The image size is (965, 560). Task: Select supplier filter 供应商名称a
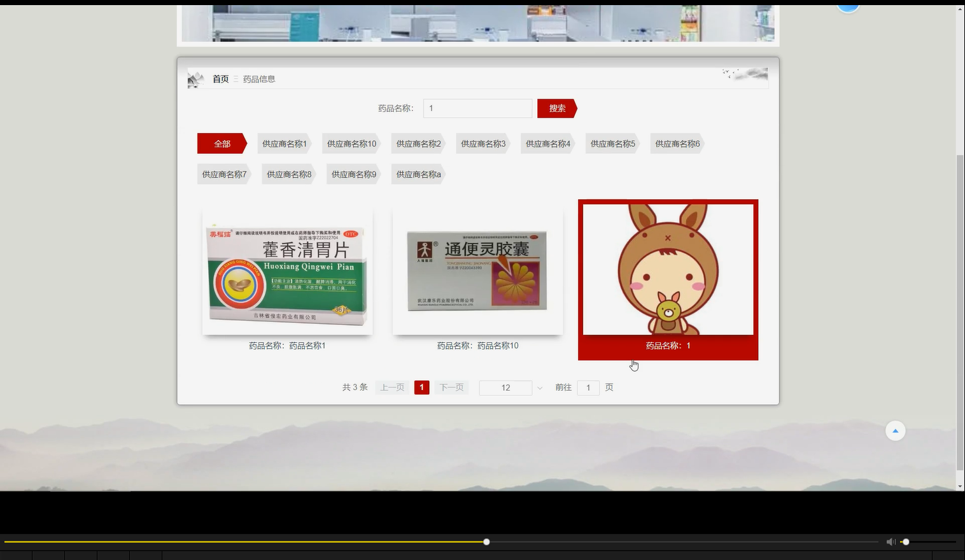[417, 174]
